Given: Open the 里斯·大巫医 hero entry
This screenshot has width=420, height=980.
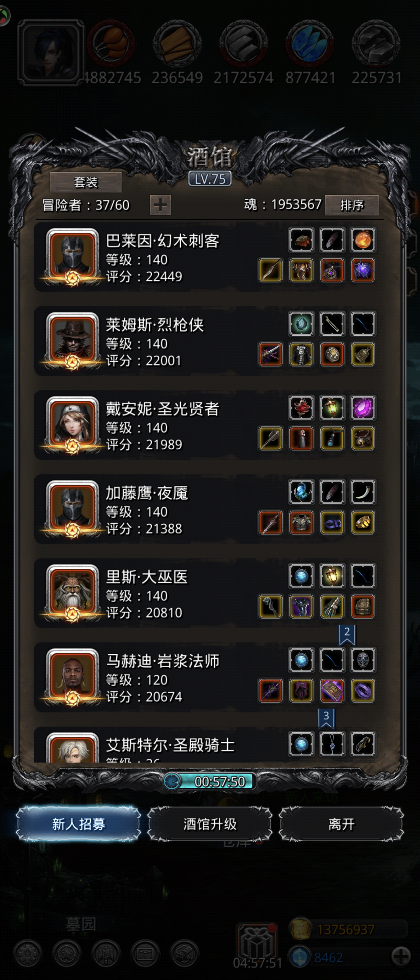Looking at the screenshot, I should coord(210,593).
